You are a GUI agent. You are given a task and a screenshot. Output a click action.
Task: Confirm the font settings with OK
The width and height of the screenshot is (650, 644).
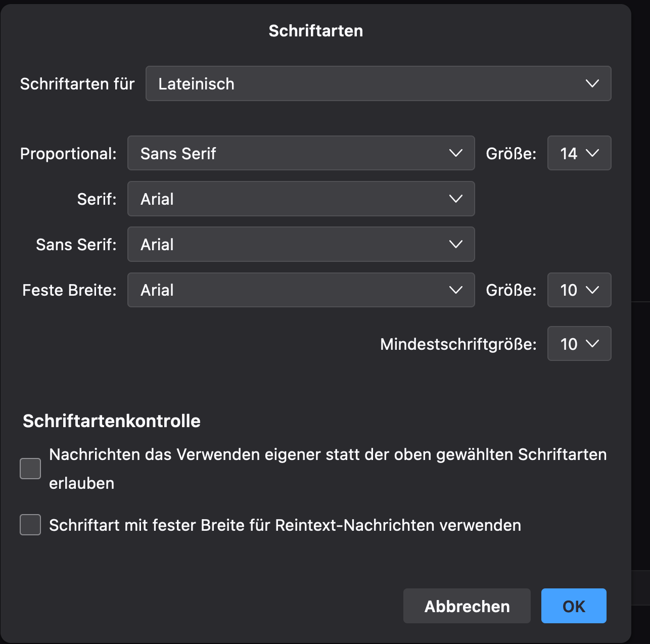click(x=574, y=606)
